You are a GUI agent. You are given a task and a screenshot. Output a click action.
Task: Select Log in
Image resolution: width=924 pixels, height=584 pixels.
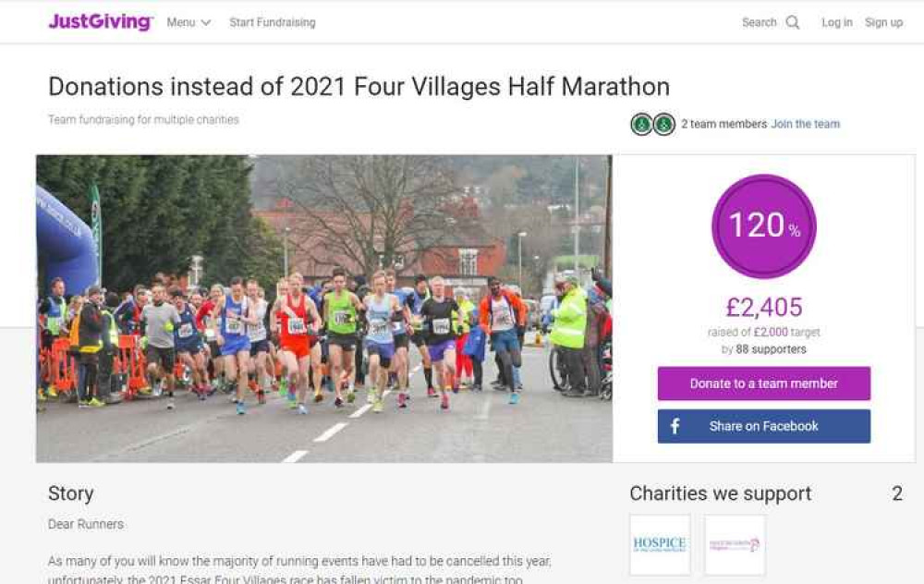[x=837, y=22]
